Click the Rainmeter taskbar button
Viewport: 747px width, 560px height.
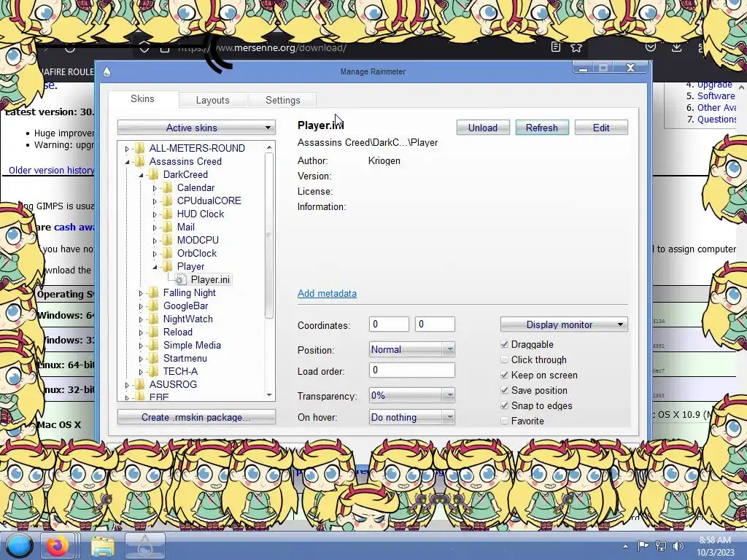[145, 545]
